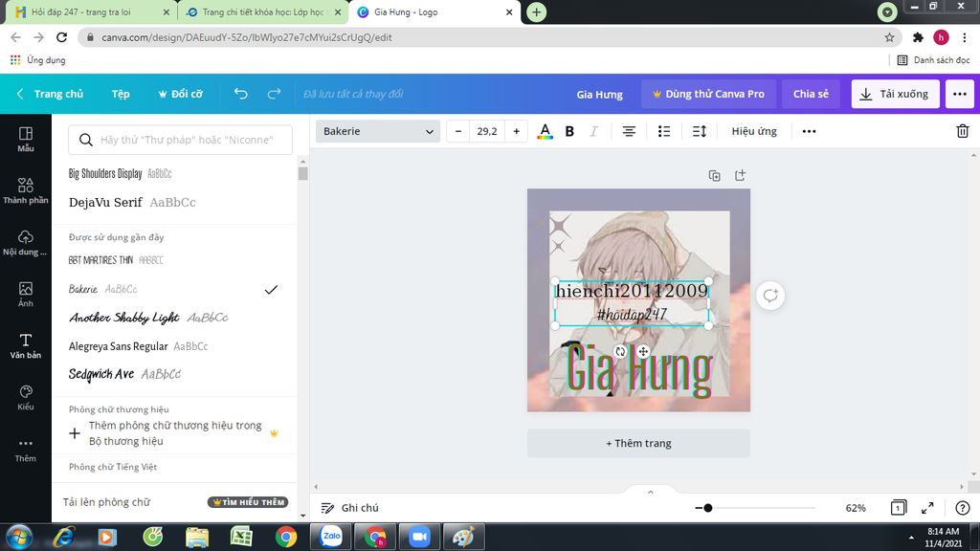This screenshot has height=551, width=980.
Task: Open the 62% zoom level menu
Action: pyautogui.click(x=856, y=508)
